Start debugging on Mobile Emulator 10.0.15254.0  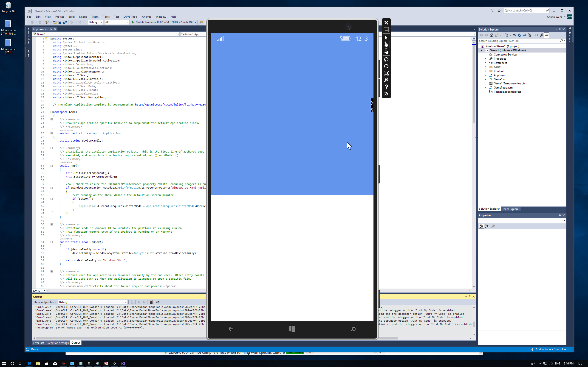[x=133, y=22]
